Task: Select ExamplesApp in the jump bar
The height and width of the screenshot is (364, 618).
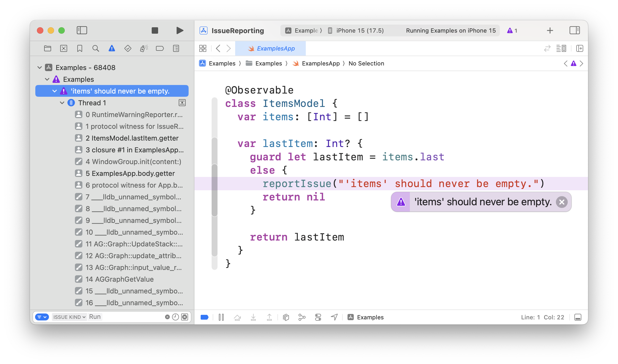Action: (321, 63)
